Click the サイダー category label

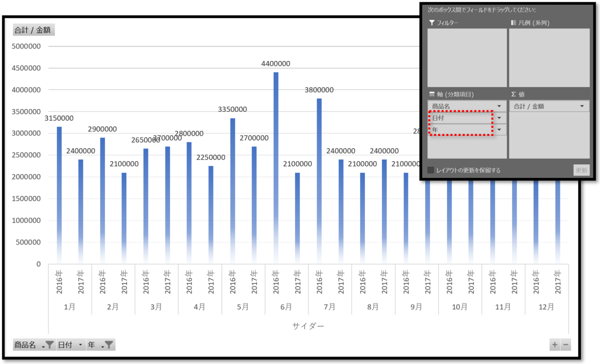[x=308, y=326]
